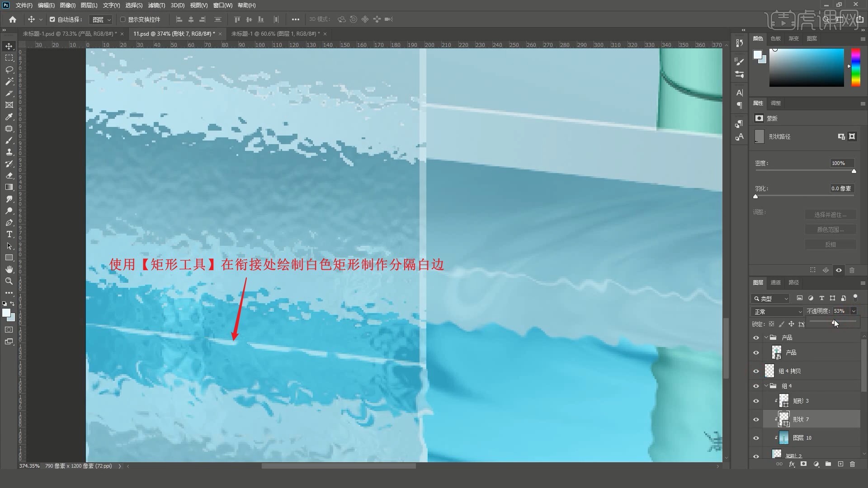Enable the 自动选择 checkbox

(52, 19)
